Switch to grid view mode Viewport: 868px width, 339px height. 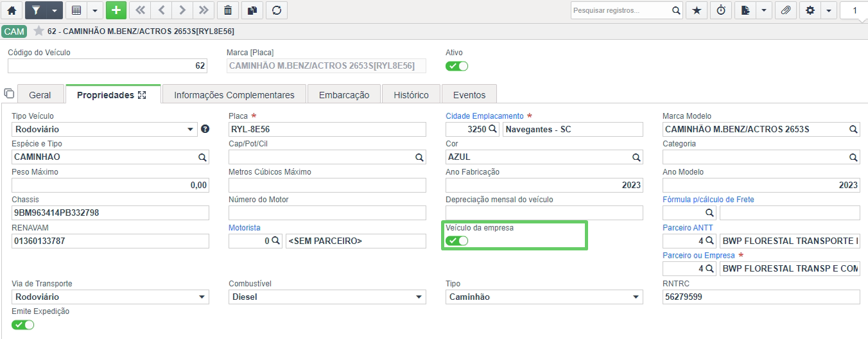76,10
